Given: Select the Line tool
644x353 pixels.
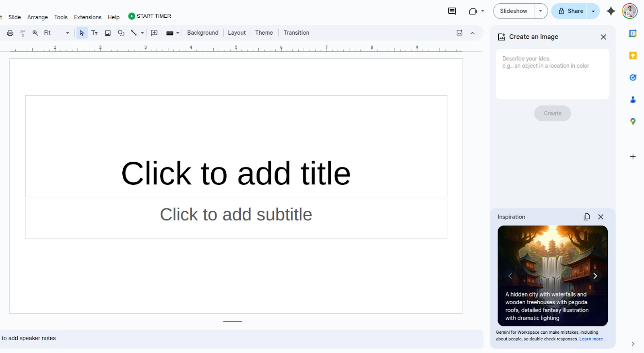Looking at the screenshot, I should (x=134, y=33).
